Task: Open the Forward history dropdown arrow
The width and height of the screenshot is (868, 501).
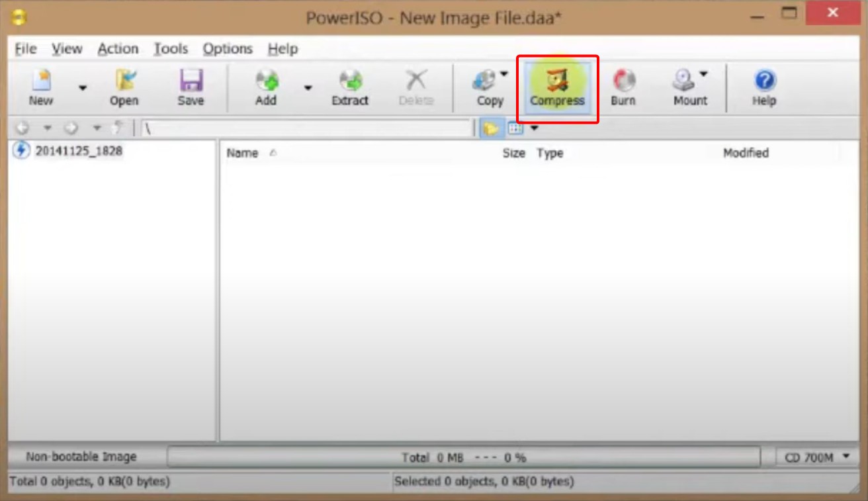Action: point(97,128)
